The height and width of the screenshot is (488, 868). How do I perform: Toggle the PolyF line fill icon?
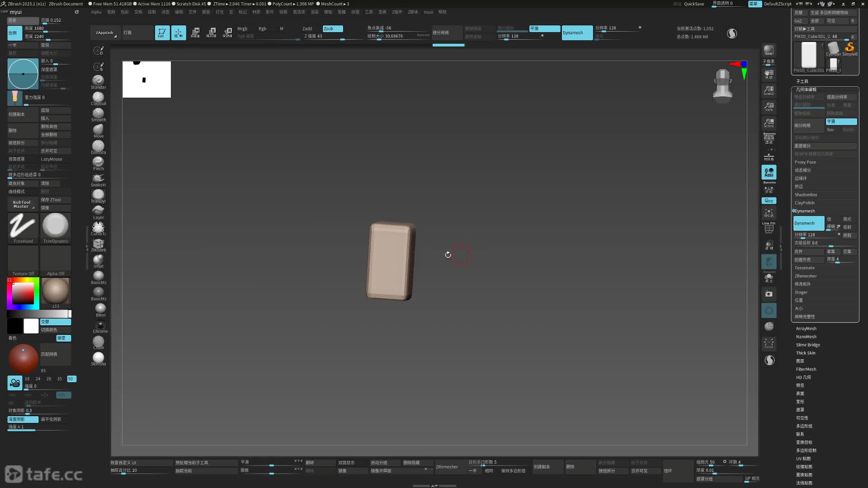[769, 228]
